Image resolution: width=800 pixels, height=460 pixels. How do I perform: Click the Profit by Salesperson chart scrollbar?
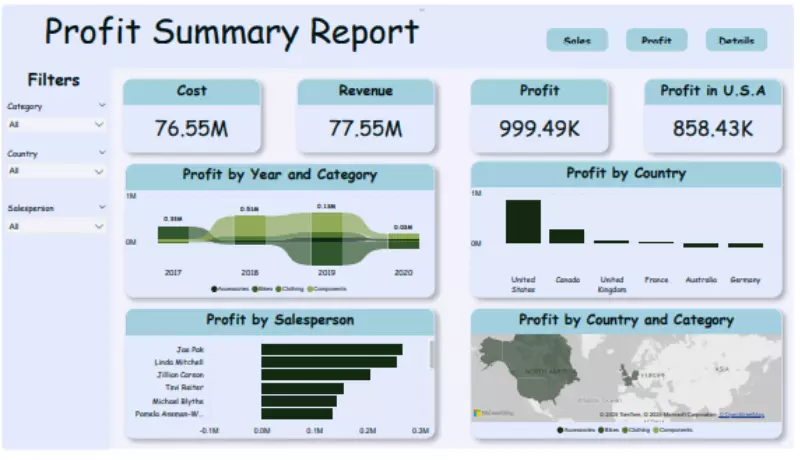coord(432,354)
